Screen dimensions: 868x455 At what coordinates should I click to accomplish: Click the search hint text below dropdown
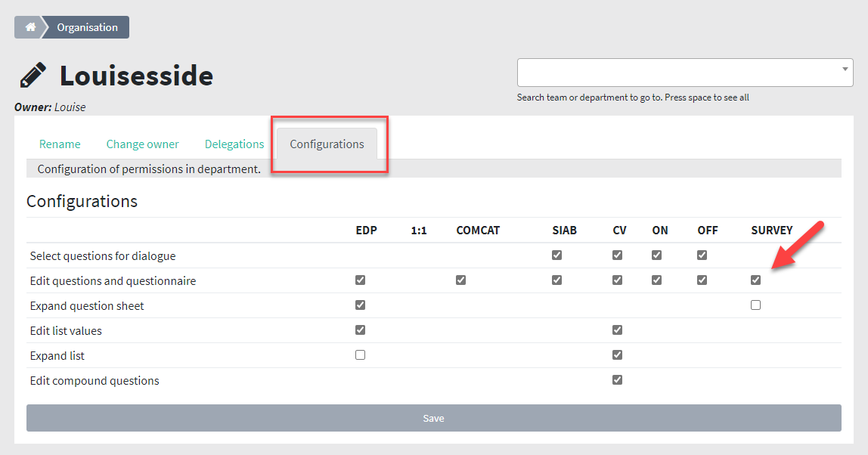(x=633, y=97)
